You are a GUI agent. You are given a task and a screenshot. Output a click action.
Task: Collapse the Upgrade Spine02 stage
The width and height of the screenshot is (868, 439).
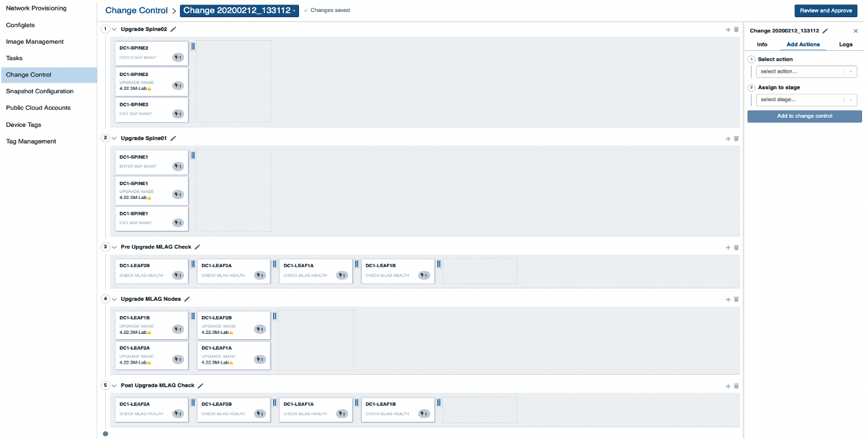114,29
